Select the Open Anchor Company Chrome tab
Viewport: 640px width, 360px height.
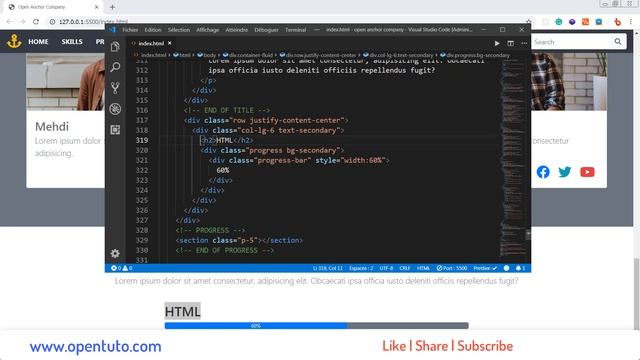[53, 7]
